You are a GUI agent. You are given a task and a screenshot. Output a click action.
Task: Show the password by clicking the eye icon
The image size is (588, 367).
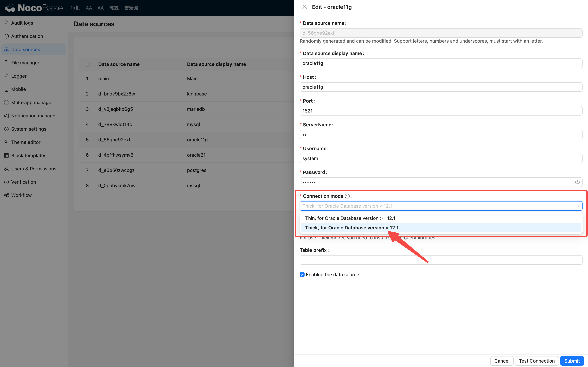pyautogui.click(x=577, y=182)
